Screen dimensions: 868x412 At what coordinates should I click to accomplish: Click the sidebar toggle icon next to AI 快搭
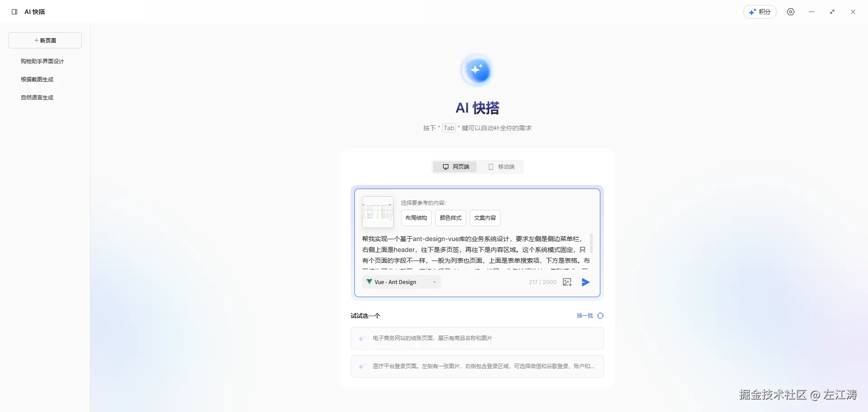pos(14,11)
